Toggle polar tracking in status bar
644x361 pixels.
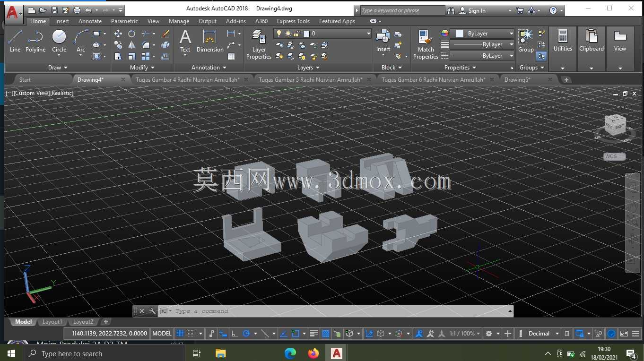pyautogui.click(x=246, y=334)
